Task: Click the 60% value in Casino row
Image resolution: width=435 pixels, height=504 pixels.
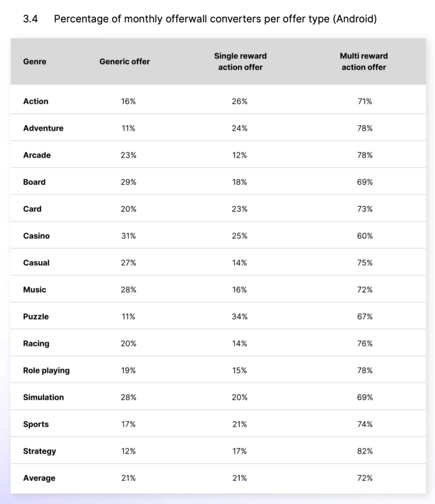Action: pos(365,236)
